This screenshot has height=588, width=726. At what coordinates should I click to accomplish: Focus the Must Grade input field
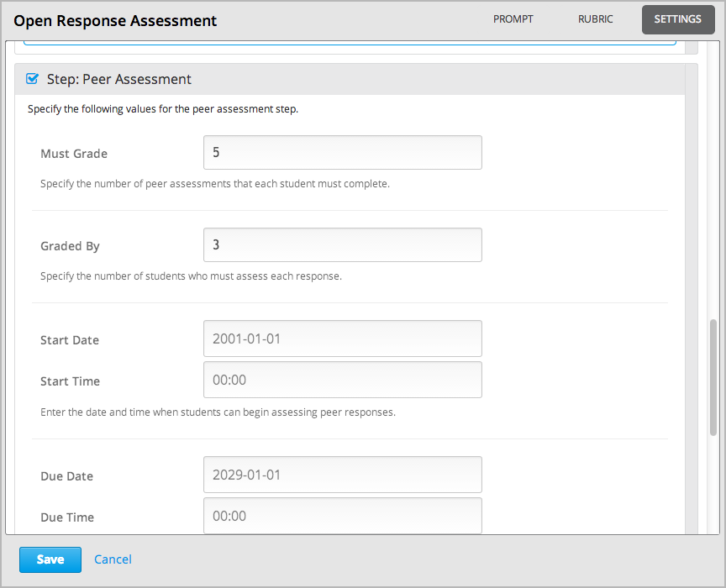pyautogui.click(x=343, y=152)
